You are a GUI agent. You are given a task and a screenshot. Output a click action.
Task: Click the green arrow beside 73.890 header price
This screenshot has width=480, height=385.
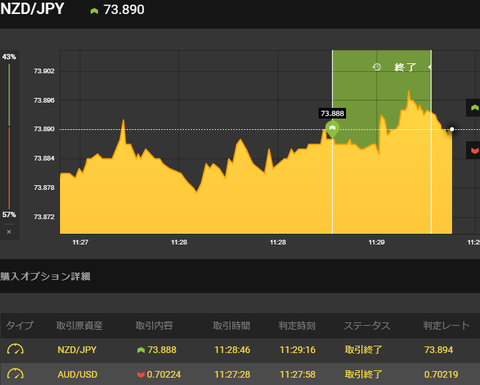[x=94, y=11]
